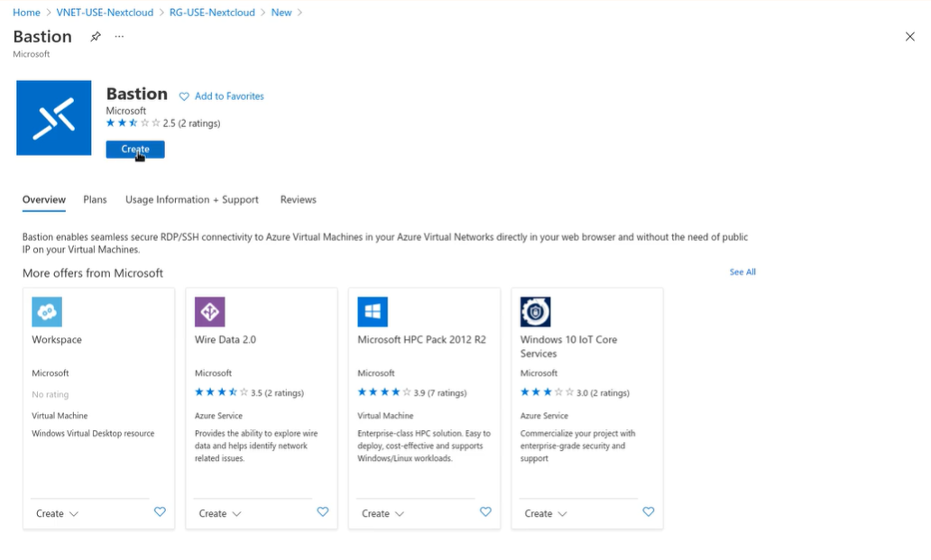Switch to the Plans tab
This screenshot has height=560, width=931.
pos(95,200)
